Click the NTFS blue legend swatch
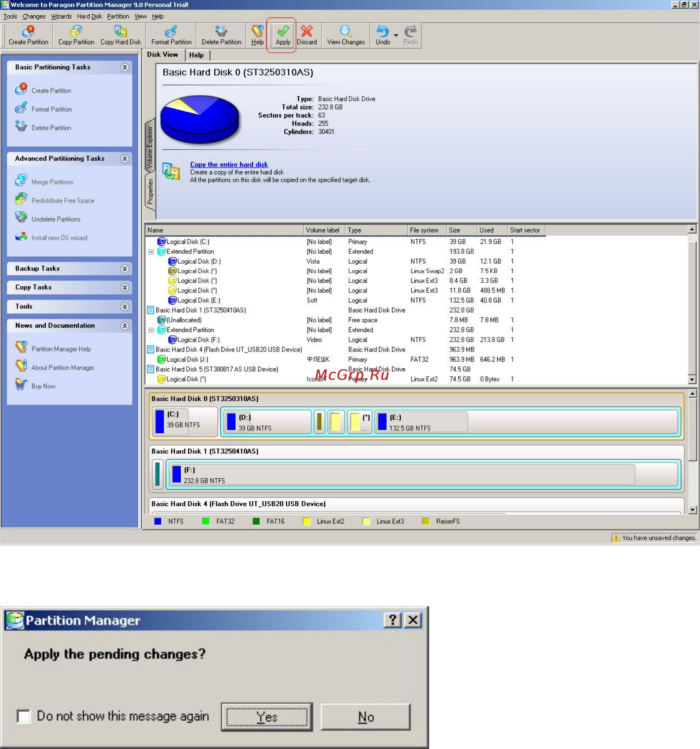 click(x=158, y=521)
